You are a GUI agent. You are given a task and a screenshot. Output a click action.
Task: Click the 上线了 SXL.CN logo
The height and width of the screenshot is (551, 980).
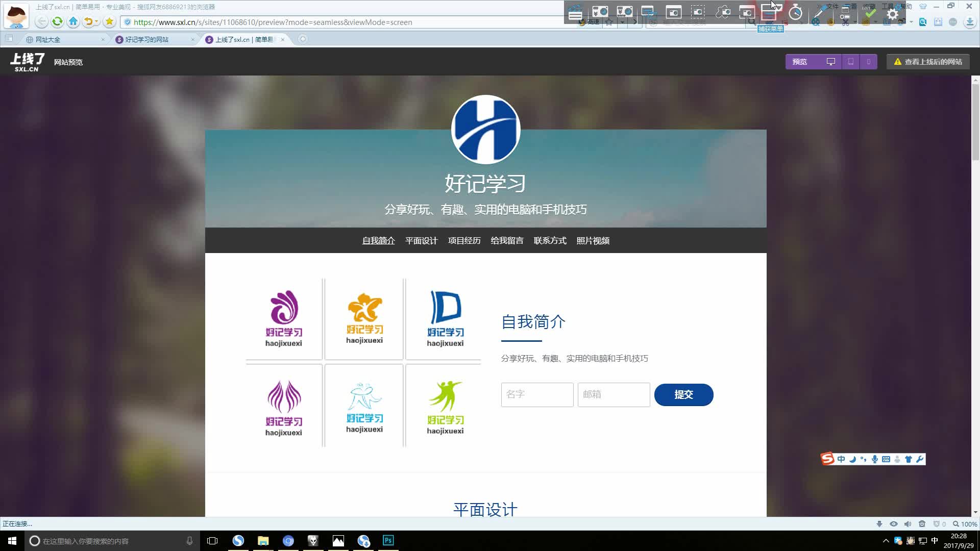click(28, 62)
